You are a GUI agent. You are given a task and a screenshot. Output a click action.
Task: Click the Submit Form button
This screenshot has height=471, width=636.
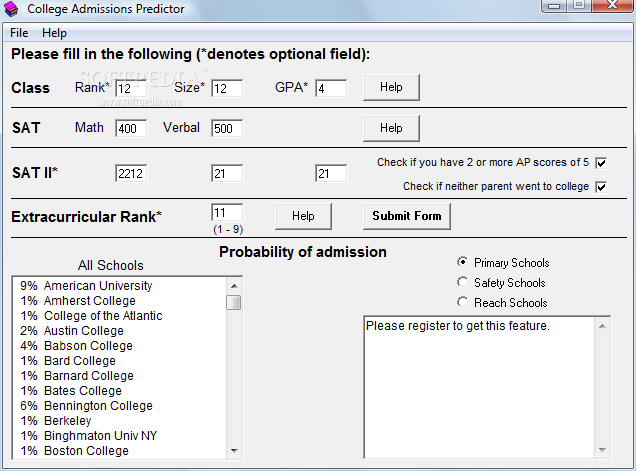coord(406,216)
